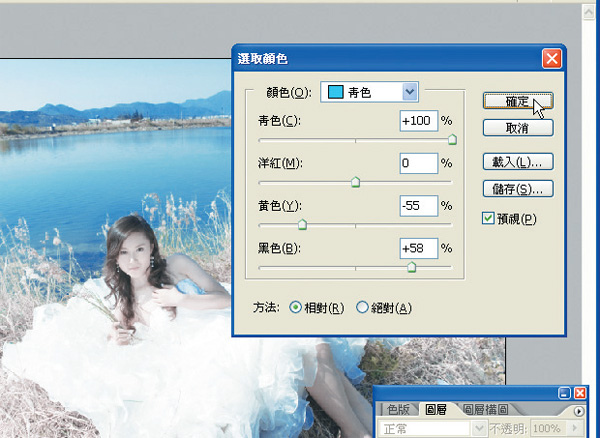Select the 相對(R) method radio button

point(295,307)
